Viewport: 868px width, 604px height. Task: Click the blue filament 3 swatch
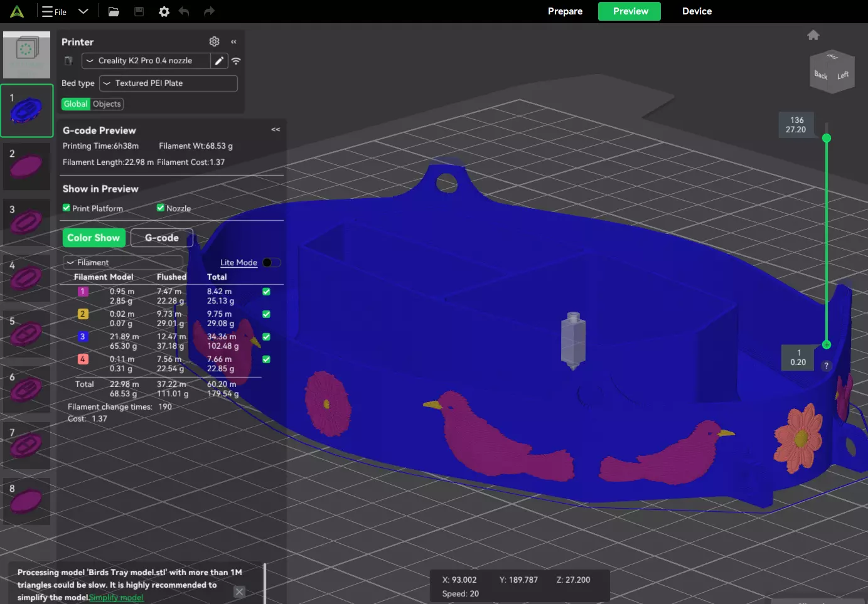(83, 337)
